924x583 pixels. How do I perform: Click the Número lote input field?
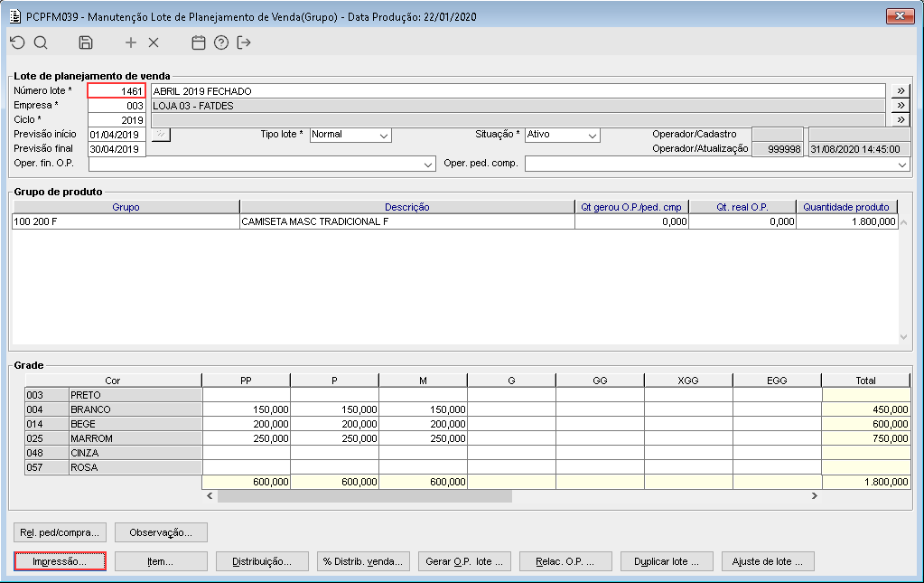coord(117,90)
